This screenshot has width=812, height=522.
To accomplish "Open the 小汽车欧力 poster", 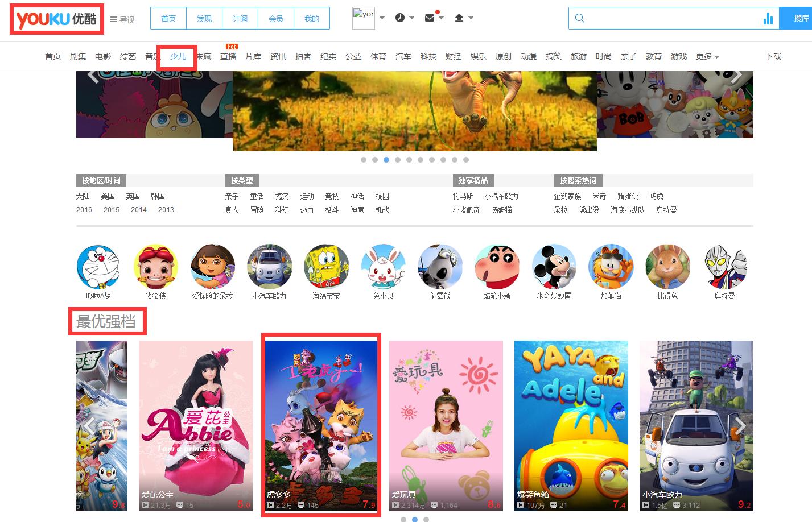I will point(696,425).
